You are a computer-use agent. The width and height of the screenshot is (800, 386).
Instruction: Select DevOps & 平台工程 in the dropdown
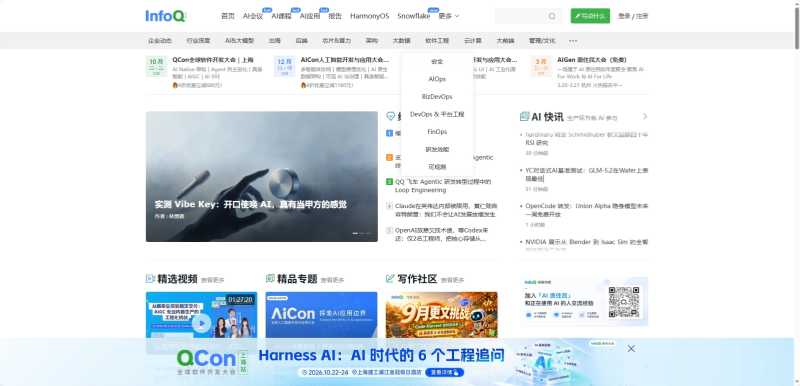(x=437, y=114)
